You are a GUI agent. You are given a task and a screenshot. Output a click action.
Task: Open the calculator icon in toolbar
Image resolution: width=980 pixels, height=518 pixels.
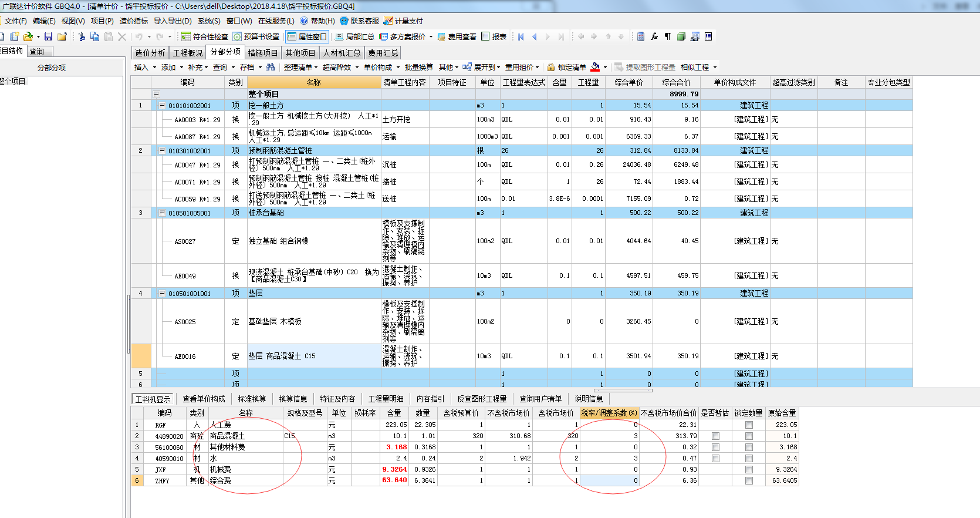coord(641,36)
